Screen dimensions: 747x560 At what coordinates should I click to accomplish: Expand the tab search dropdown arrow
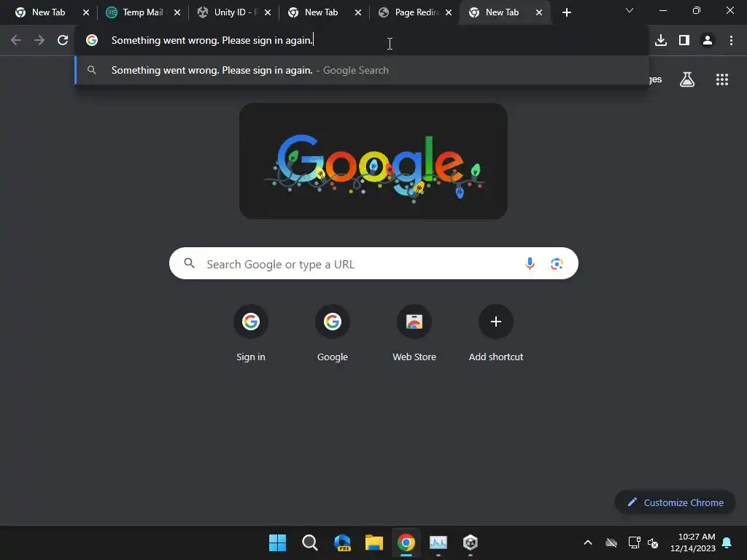click(630, 10)
